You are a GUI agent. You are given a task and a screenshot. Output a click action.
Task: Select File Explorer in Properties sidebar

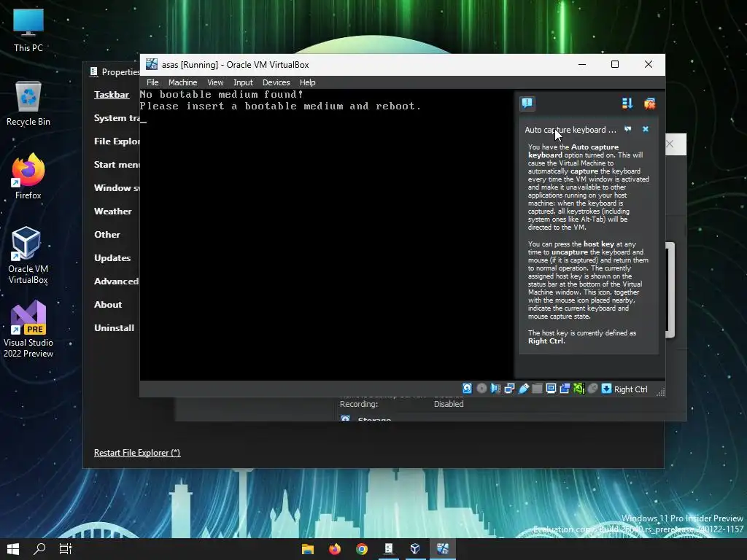[x=117, y=141]
